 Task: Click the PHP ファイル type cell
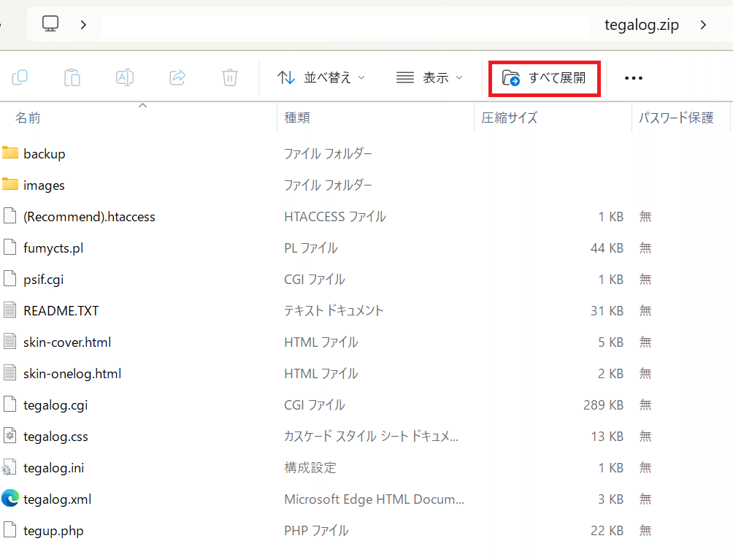pos(316,531)
